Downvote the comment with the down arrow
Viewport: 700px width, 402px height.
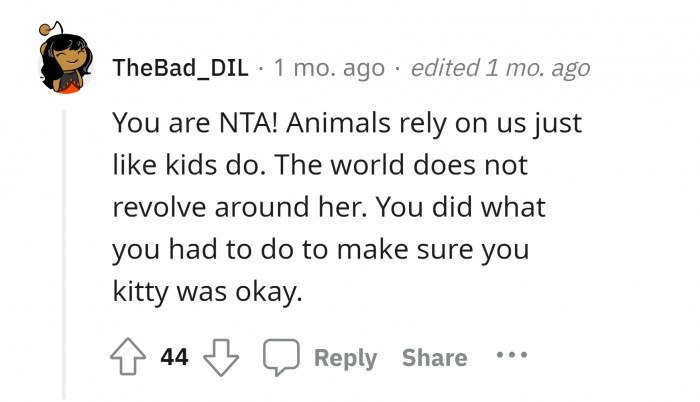[220, 356]
